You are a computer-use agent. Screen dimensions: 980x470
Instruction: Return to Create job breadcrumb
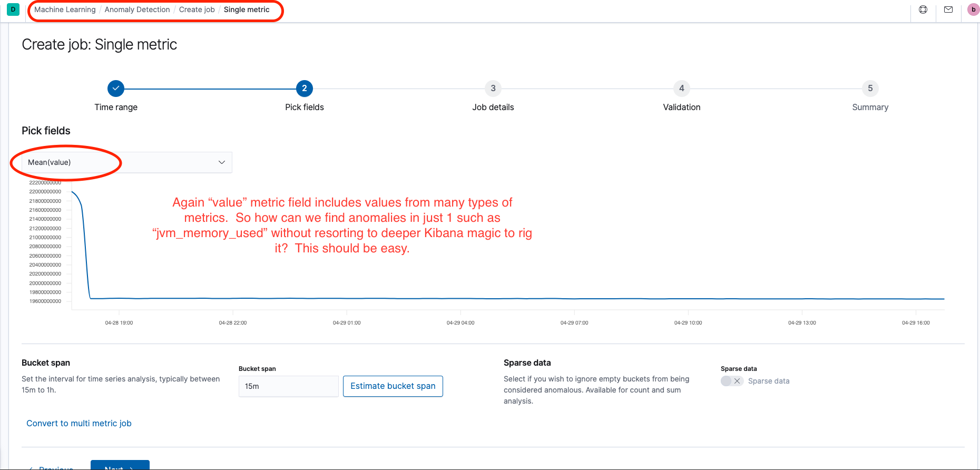(x=197, y=9)
